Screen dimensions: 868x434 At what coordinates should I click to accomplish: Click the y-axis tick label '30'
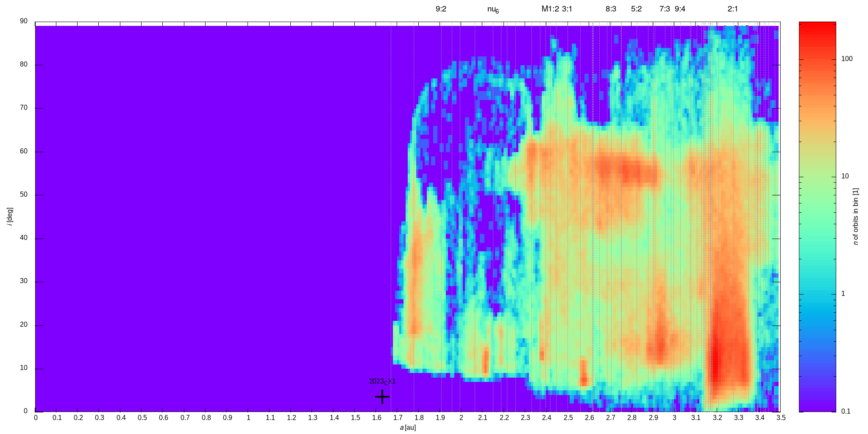[x=23, y=281]
